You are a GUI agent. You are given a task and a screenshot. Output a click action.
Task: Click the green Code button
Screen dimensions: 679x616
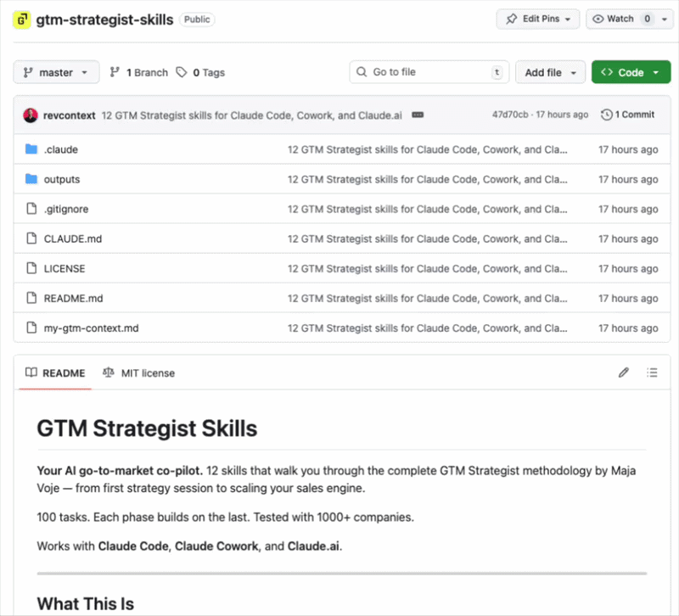click(631, 73)
